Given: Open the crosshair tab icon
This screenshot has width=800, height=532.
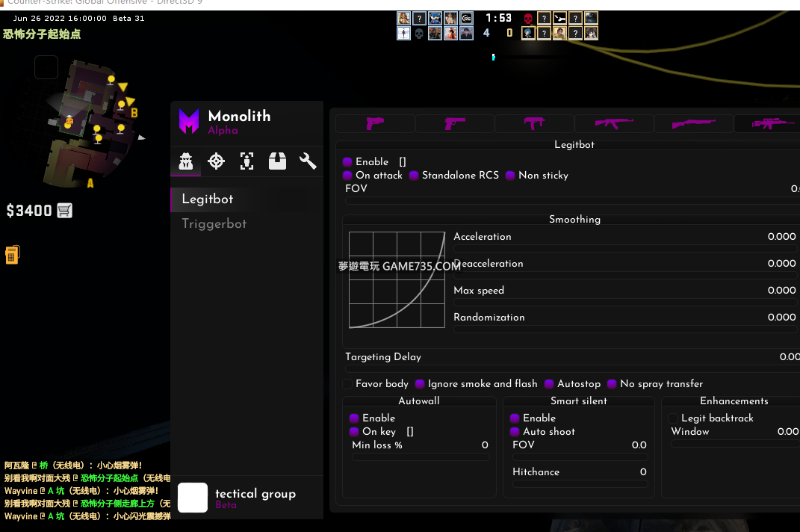Looking at the screenshot, I should (x=216, y=161).
